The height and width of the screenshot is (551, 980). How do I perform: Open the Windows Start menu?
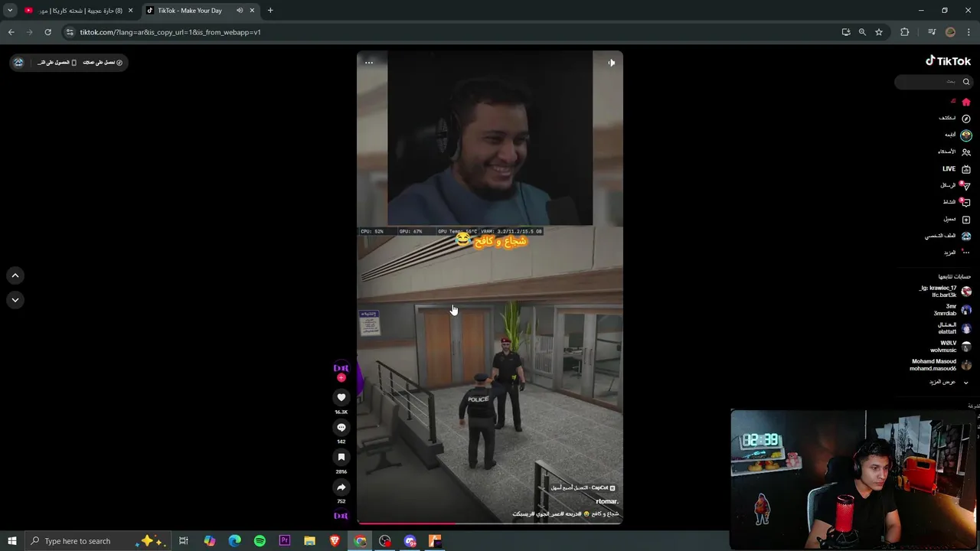coord(11,541)
